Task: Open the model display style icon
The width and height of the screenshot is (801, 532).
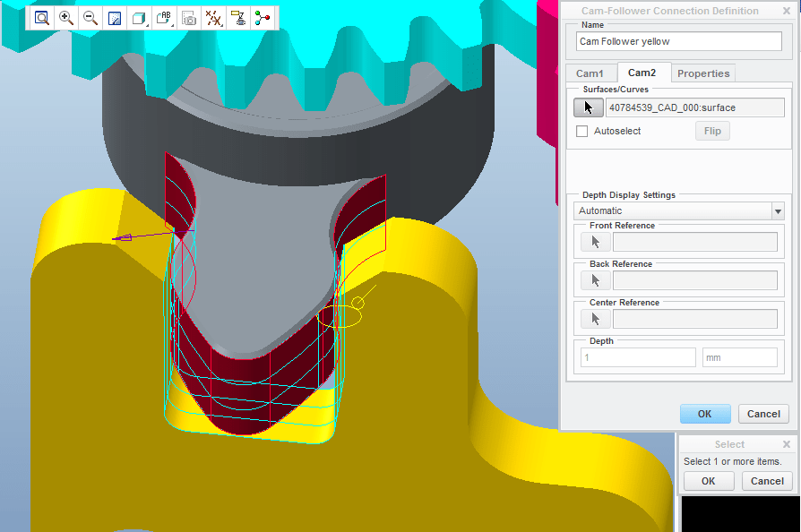Action: (137, 16)
